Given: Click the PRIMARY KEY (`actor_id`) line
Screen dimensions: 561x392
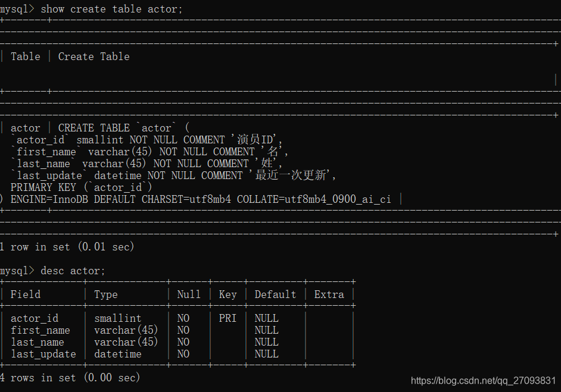Looking at the screenshot, I should tap(81, 187).
